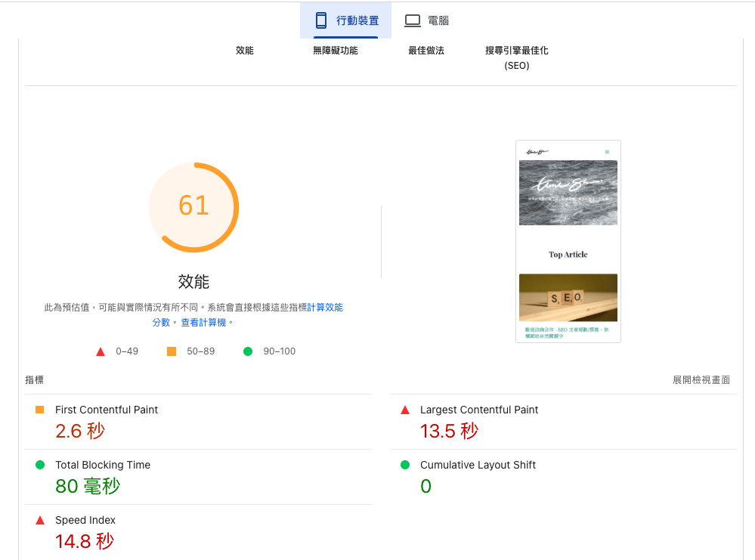
Task: Click the orange square beside First Contentful Paint
Action: coord(40,410)
